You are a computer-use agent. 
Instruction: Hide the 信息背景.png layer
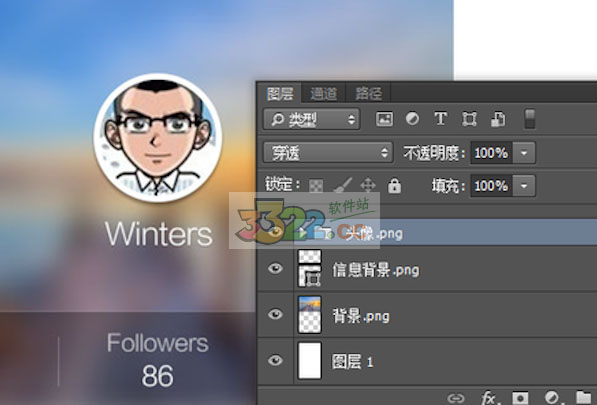[275, 269]
